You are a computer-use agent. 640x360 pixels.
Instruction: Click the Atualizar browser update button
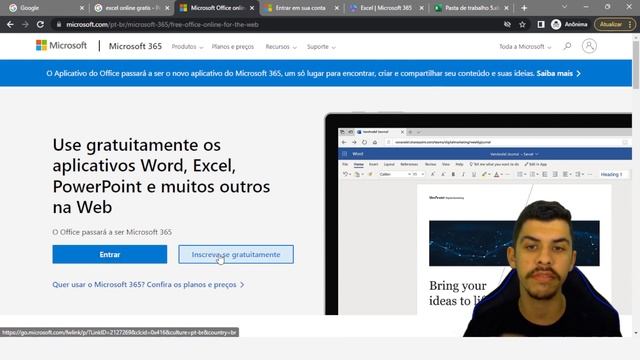point(615,24)
